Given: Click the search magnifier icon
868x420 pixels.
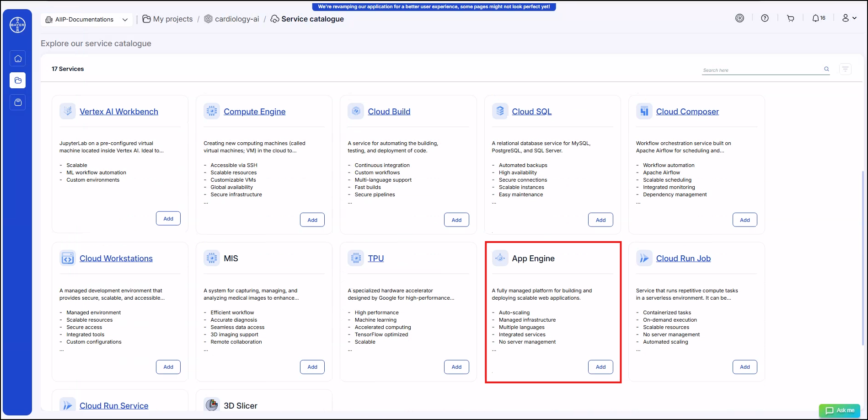Looking at the screenshot, I should pos(826,69).
